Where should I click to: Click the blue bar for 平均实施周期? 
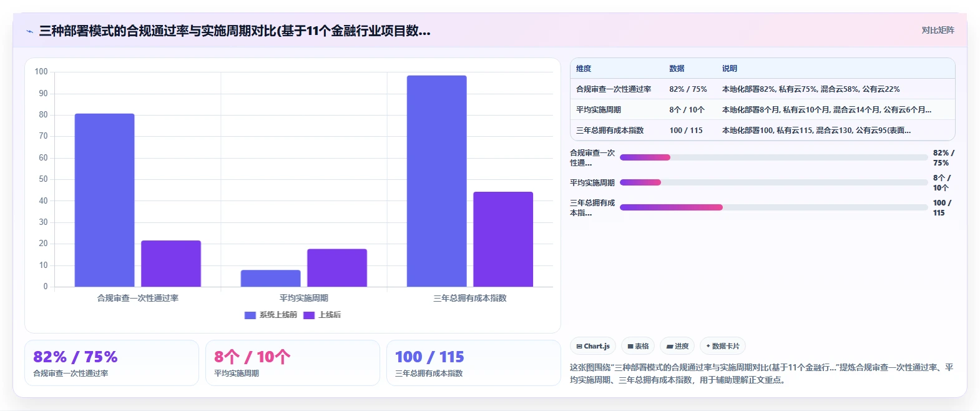tap(270, 279)
